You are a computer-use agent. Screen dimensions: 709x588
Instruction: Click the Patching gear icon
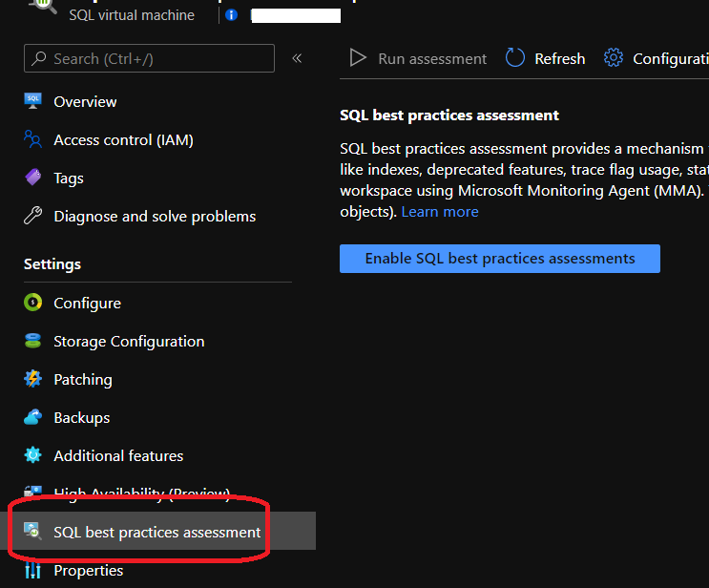(x=33, y=379)
